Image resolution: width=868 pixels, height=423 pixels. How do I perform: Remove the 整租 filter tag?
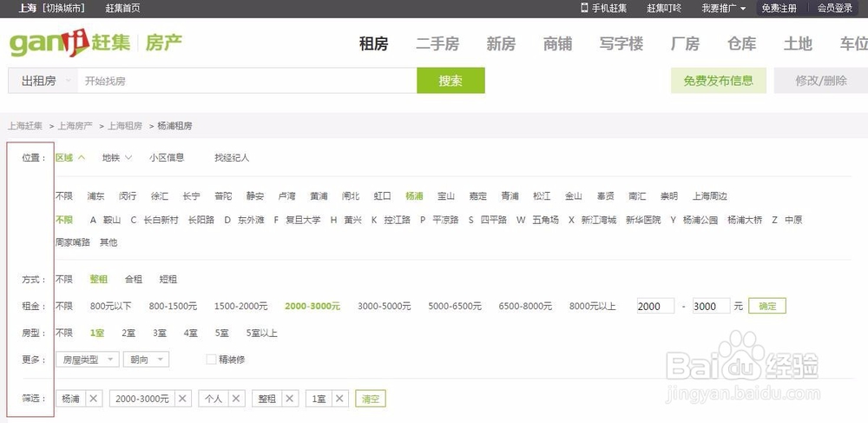291,399
